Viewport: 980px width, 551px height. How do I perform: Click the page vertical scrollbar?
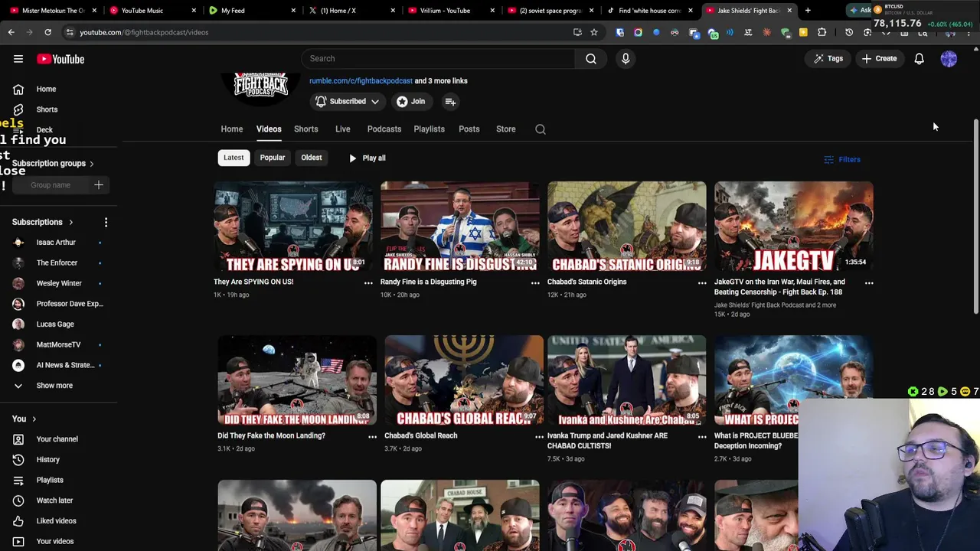(975, 216)
